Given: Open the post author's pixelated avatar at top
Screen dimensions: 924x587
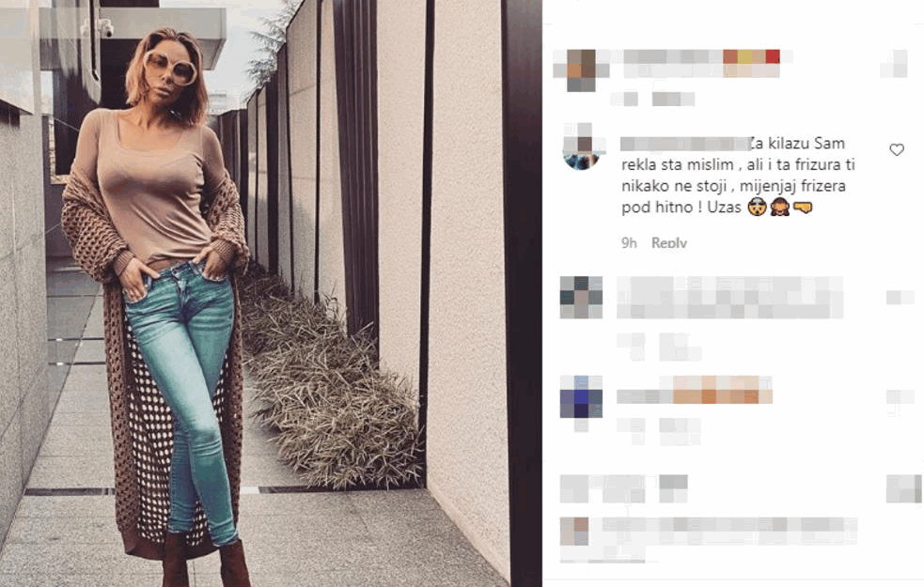Looking at the screenshot, I should tap(581, 70).
